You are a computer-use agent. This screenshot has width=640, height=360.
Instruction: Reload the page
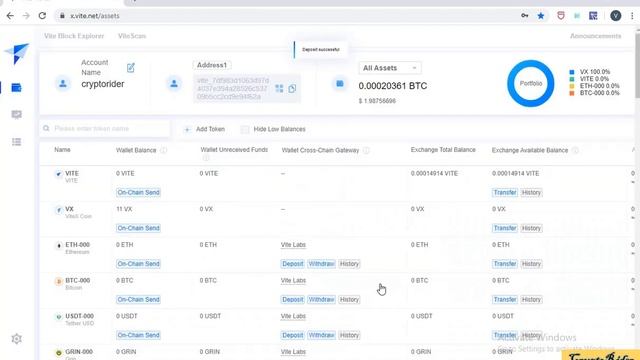[42, 16]
